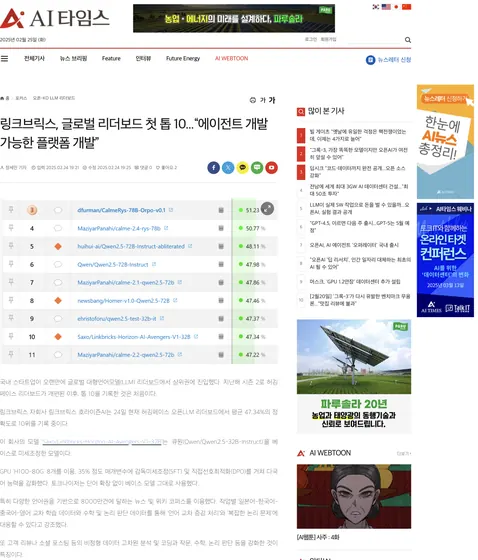Open popular article 3 about 딥시크 open source
Image resolution: width=478 pixels, height=560 pixels.
click(359, 171)
